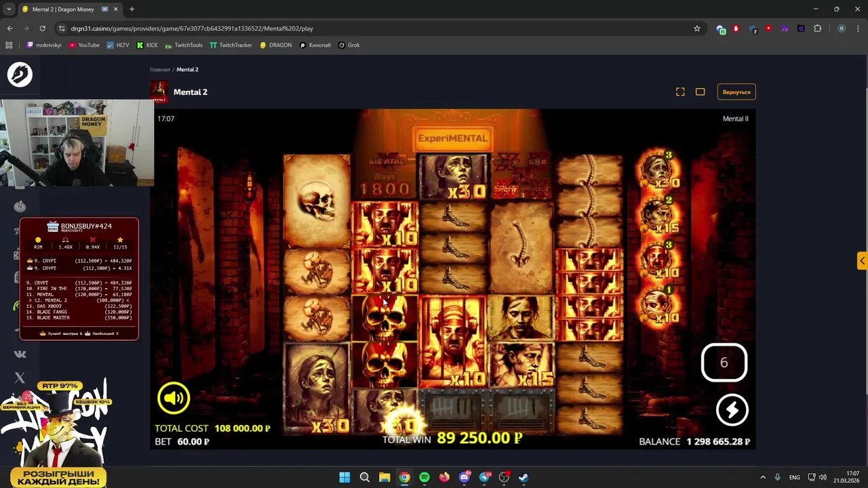
Task: Open Windows Start menu
Action: (344, 477)
